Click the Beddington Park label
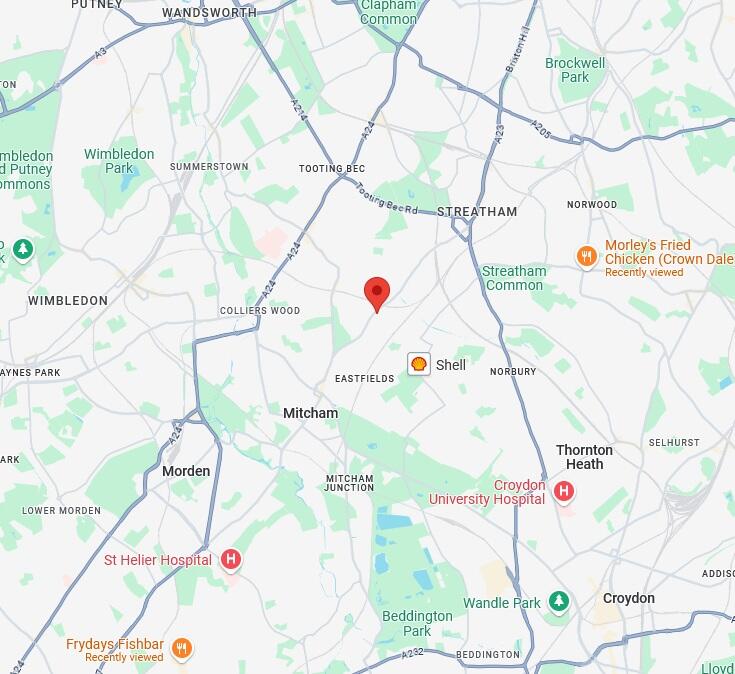 pos(417,623)
